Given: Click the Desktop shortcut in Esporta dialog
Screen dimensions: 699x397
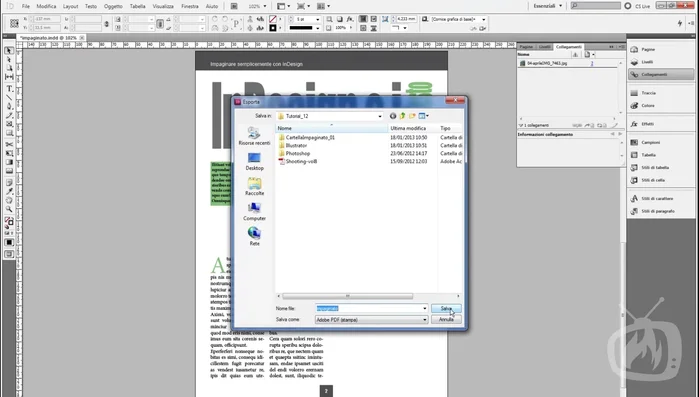Looking at the screenshot, I should [x=254, y=162].
